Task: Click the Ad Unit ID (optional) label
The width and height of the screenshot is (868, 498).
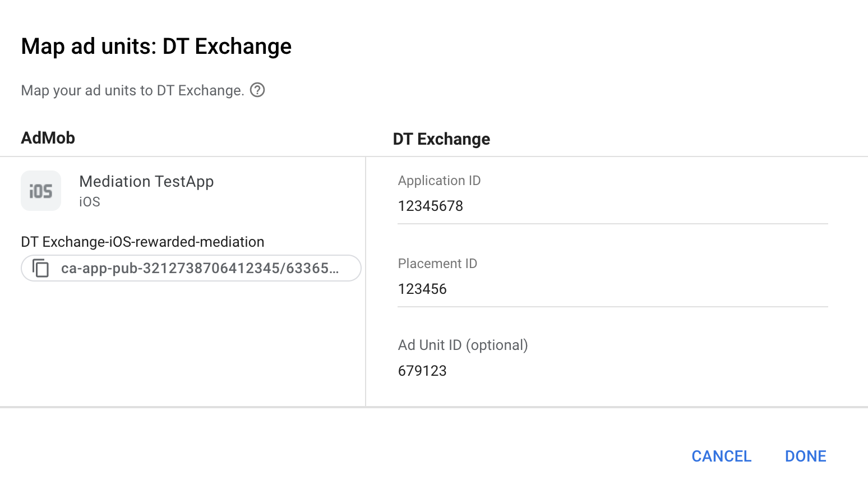Action: point(463,345)
